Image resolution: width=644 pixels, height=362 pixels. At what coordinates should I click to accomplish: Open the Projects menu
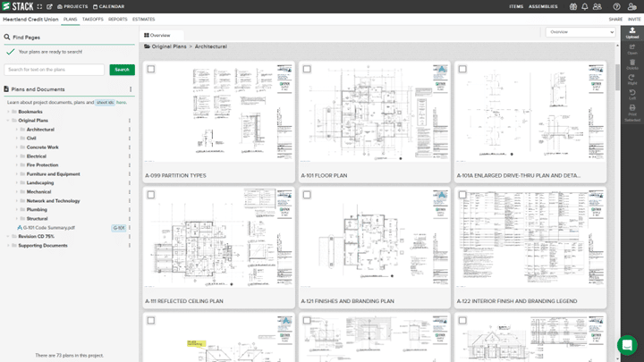72,6
